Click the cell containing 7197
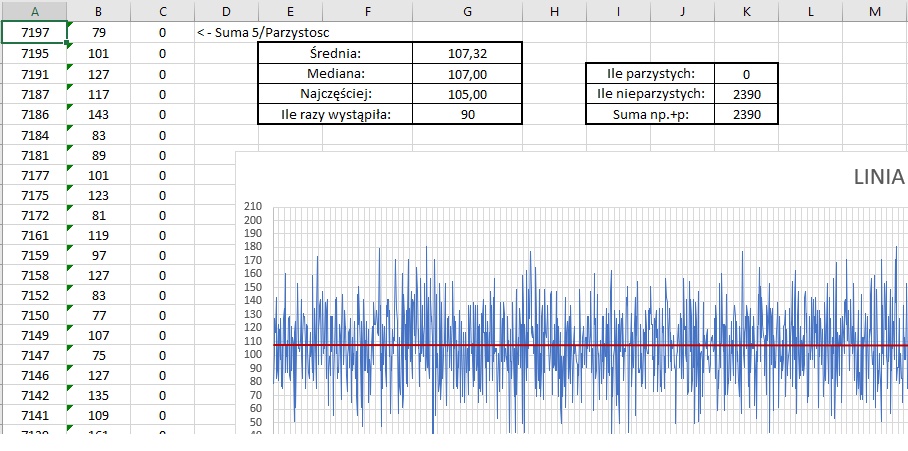 tap(35, 32)
